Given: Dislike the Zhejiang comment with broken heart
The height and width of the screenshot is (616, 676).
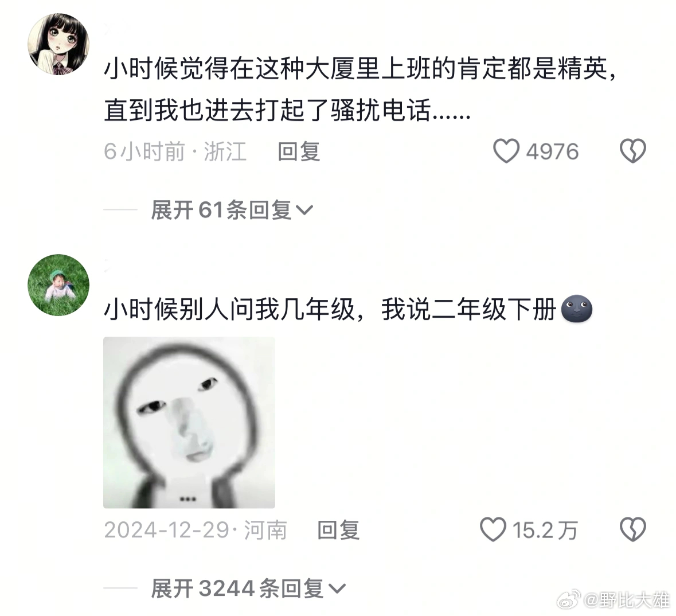Looking at the screenshot, I should [632, 151].
